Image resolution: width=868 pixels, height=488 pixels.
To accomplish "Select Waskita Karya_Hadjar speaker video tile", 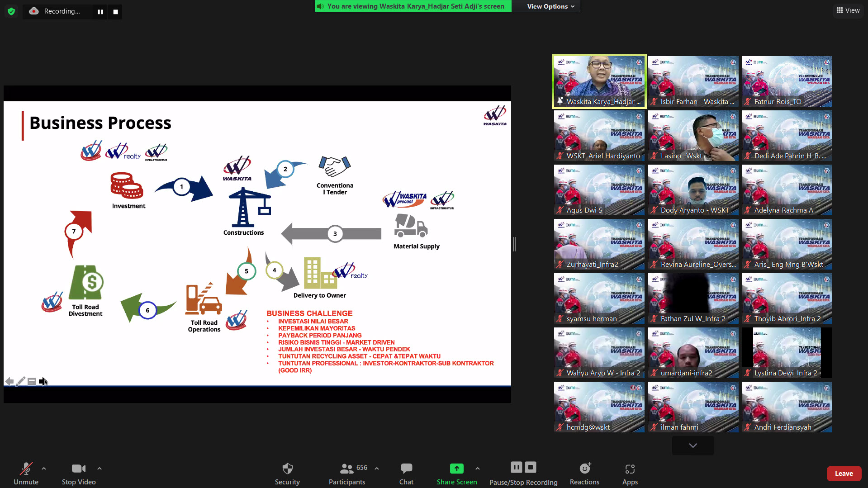I will (599, 81).
